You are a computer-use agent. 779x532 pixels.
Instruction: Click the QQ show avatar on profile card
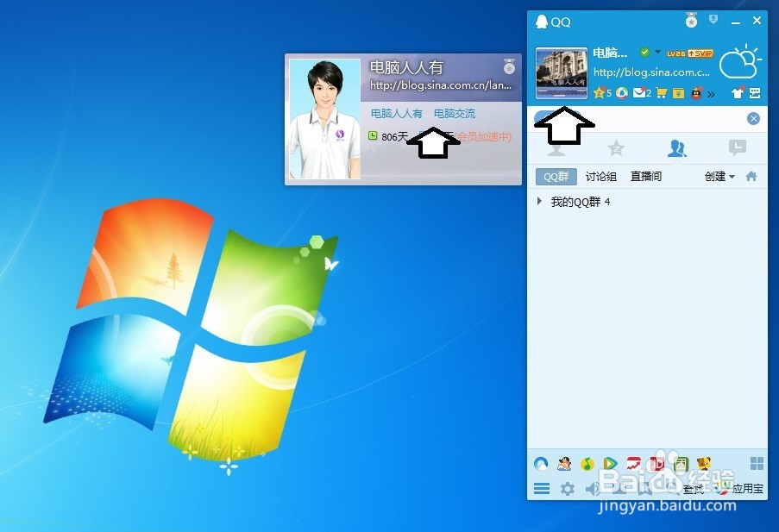pos(325,119)
